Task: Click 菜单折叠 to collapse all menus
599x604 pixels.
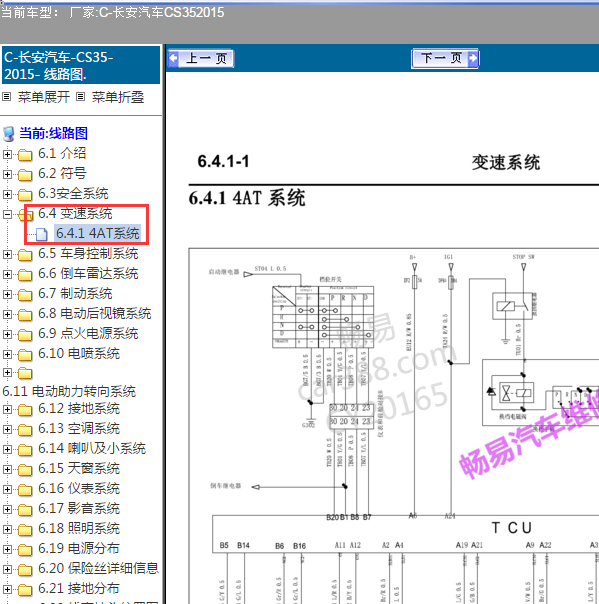Action: tap(118, 97)
